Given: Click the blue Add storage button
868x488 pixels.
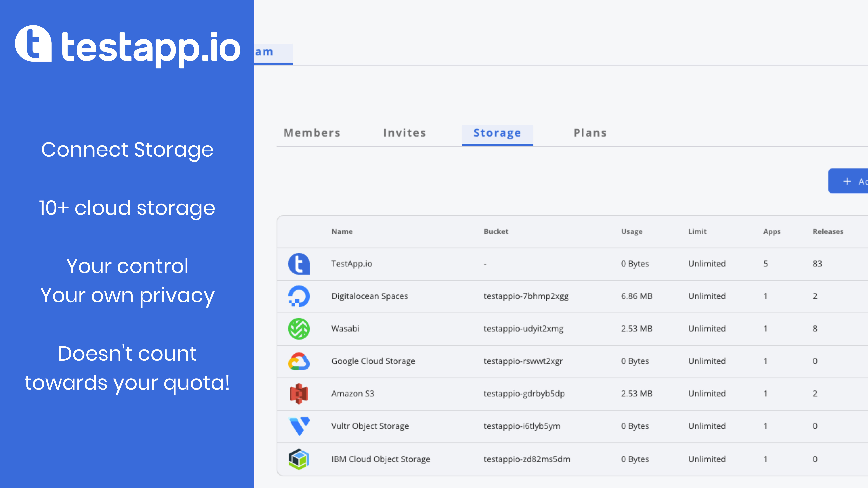Looking at the screenshot, I should pyautogui.click(x=848, y=181).
